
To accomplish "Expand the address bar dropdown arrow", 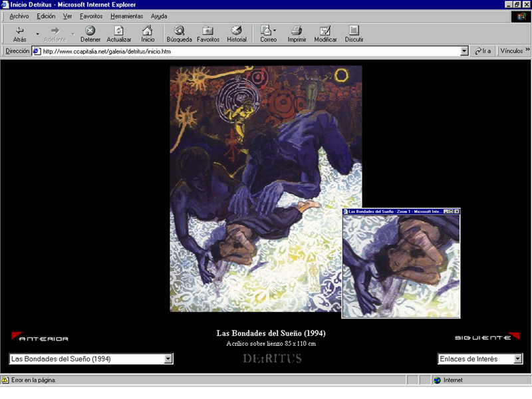I will point(464,51).
